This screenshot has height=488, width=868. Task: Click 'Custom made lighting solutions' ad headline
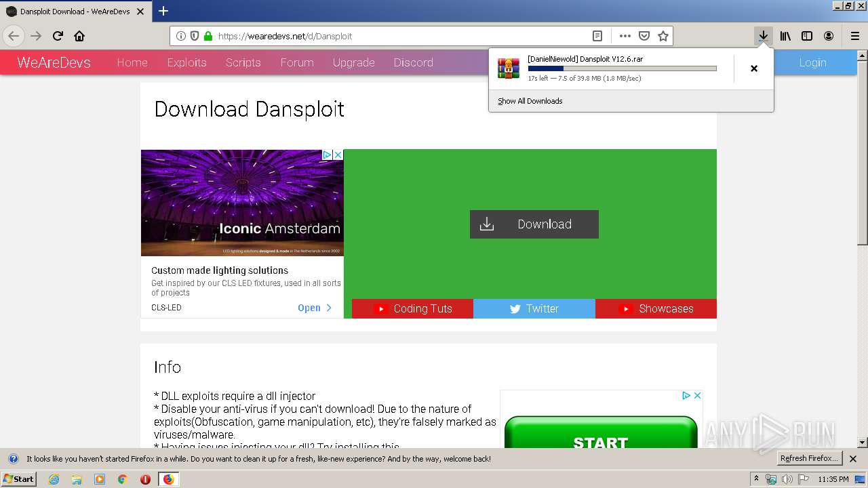tap(220, 270)
